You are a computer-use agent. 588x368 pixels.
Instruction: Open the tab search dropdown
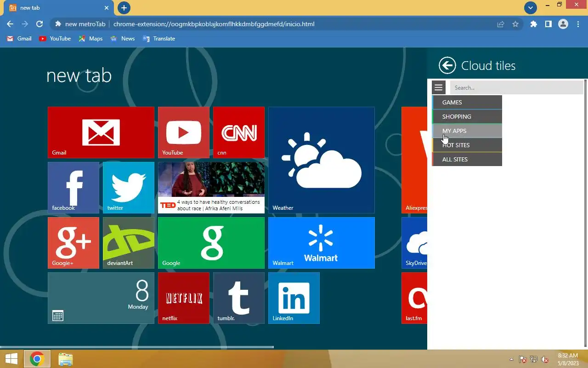tap(531, 8)
